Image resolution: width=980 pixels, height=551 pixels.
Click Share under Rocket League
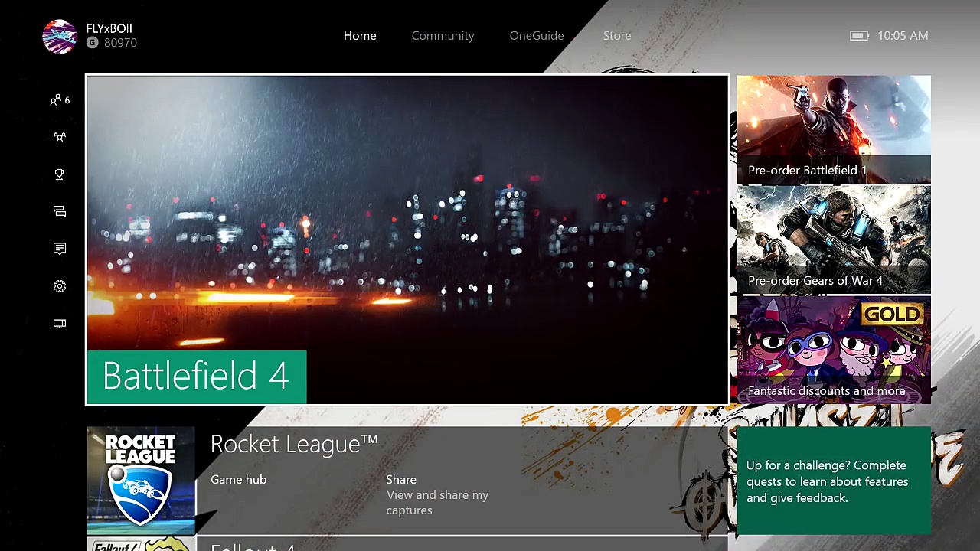(x=401, y=480)
